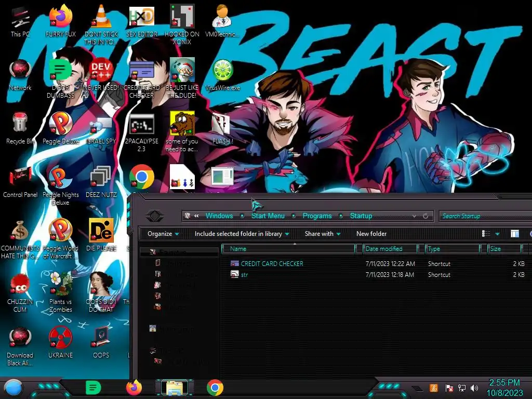Open the HxD SEX EDITOR shortcut
The image size is (532, 399).
pos(141,22)
